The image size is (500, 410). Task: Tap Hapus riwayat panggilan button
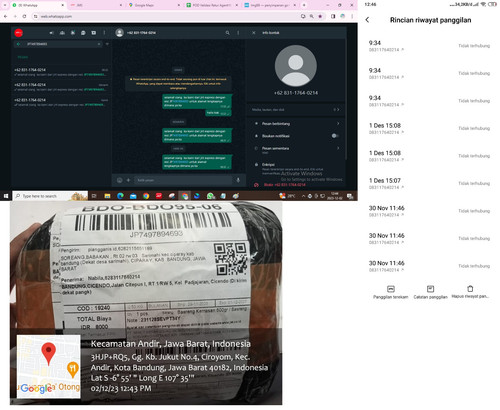[x=470, y=292]
